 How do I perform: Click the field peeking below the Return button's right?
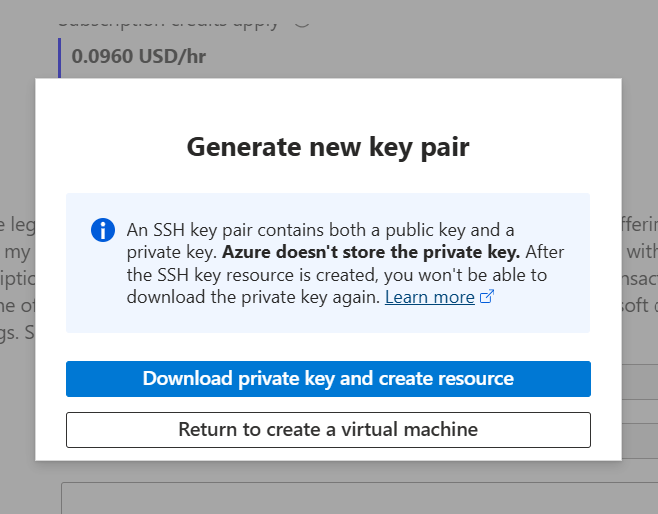click(639, 439)
